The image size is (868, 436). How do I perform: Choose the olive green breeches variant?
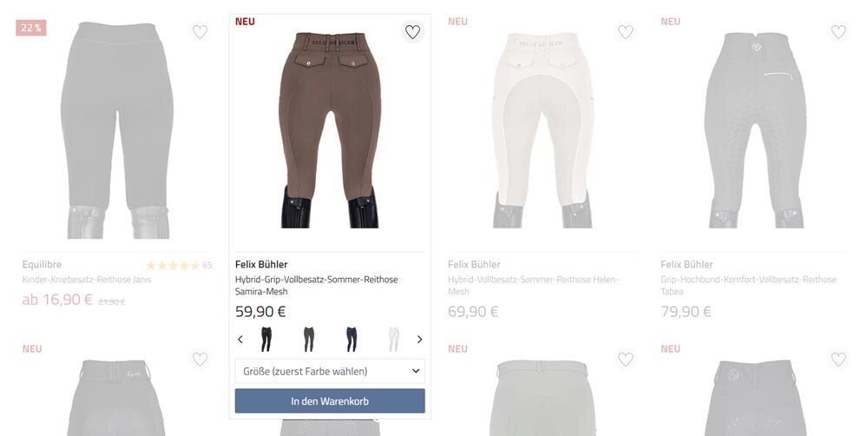pyautogui.click(x=308, y=340)
